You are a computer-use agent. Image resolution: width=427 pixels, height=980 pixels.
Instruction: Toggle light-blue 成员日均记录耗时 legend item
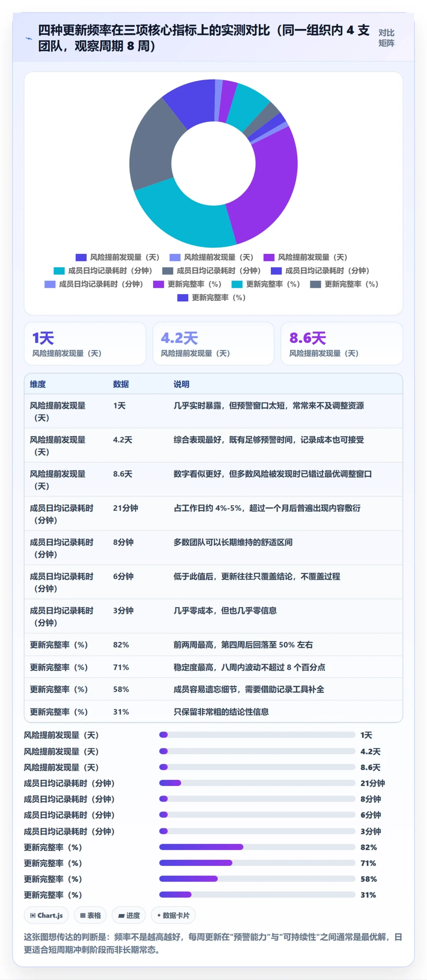click(94, 284)
